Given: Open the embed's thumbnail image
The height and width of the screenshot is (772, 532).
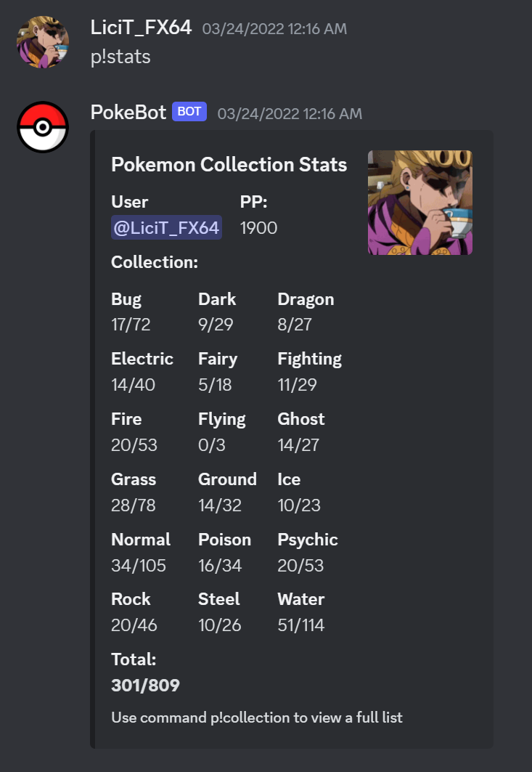Looking at the screenshot, I should coord(420,202).
